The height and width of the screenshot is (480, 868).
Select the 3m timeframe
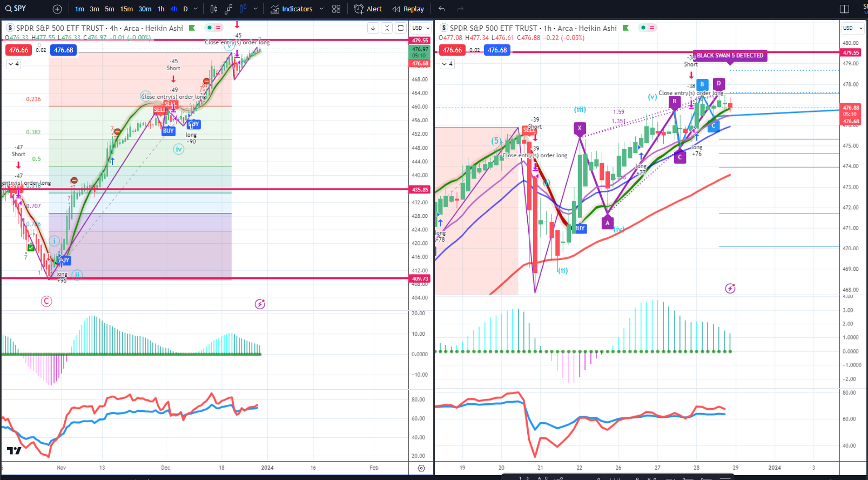[x=95, y=9]
